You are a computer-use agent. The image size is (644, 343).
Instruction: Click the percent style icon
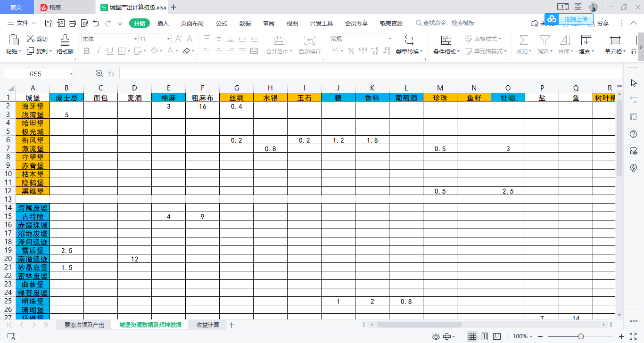[x=351, y=51]
